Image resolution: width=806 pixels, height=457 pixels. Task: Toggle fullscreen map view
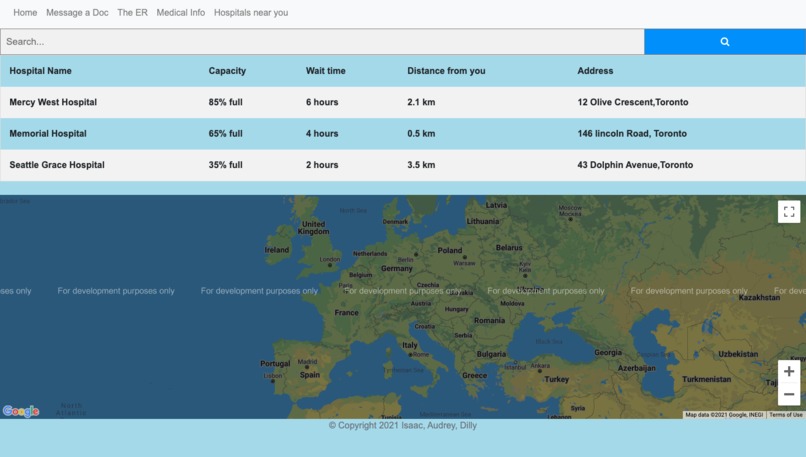[x=789, y=211]
